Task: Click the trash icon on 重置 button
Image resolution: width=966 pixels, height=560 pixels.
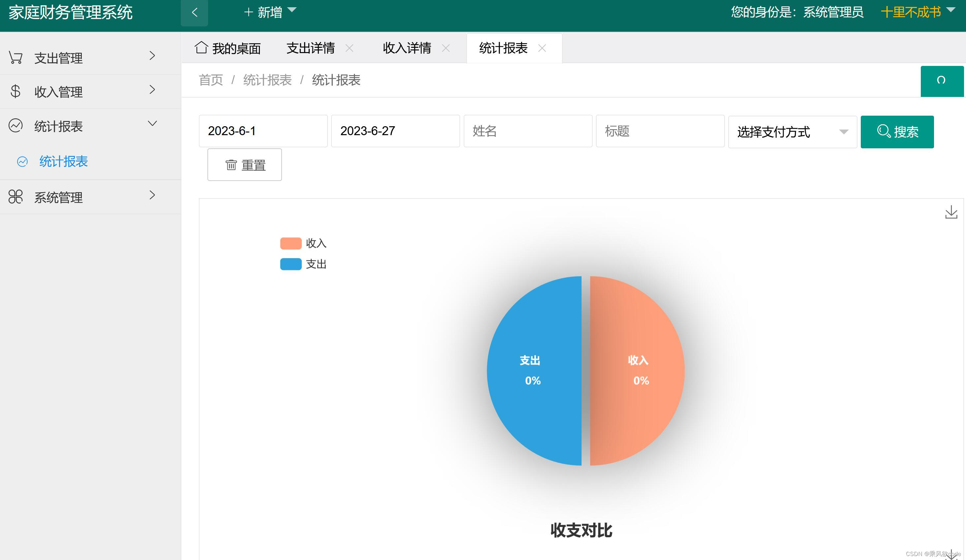Action: pos(231,164)
